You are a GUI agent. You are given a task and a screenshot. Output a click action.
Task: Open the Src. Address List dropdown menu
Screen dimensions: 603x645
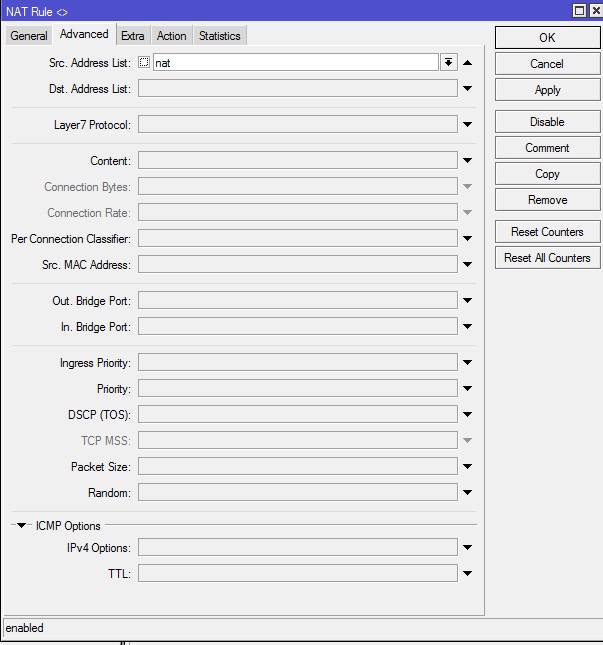tap(448, 62)
